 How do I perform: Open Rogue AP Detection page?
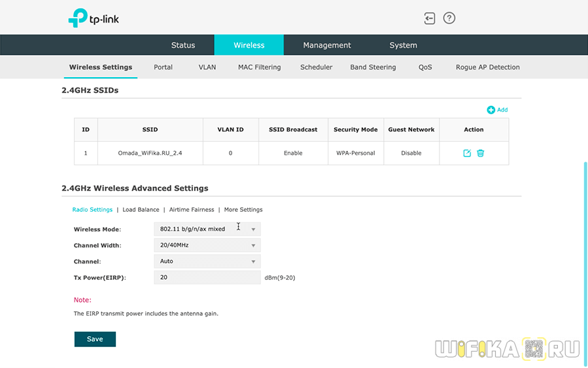(x=487, y=67)
